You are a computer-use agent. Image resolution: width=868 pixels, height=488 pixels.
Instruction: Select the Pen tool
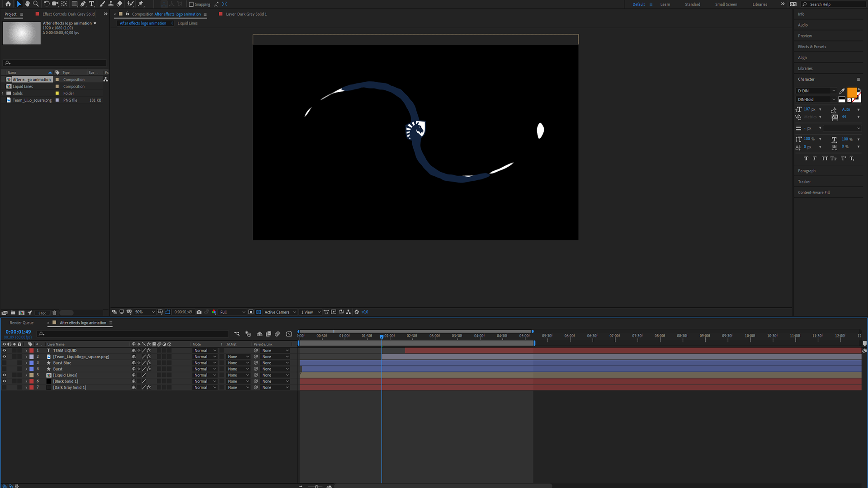coord(83,4)
